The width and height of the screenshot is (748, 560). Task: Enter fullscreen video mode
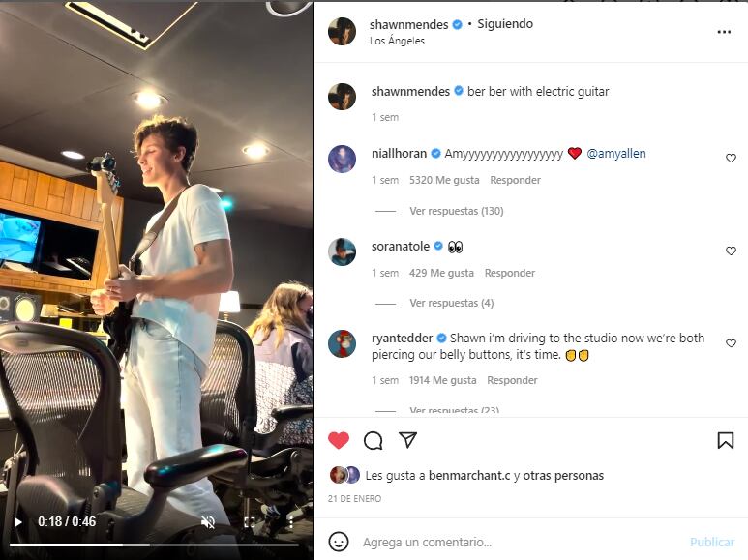[x=249, y=522]
